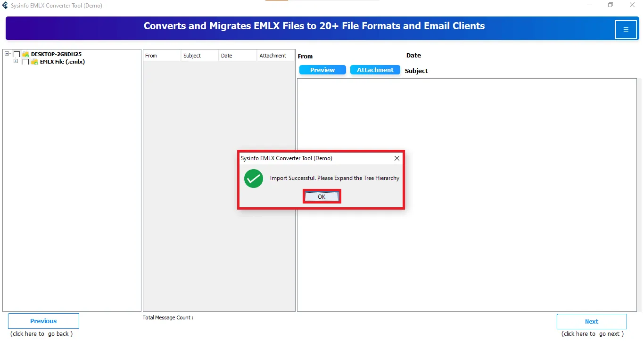
Task: Click the green checkmark success icon
Action: pos(254,179)
